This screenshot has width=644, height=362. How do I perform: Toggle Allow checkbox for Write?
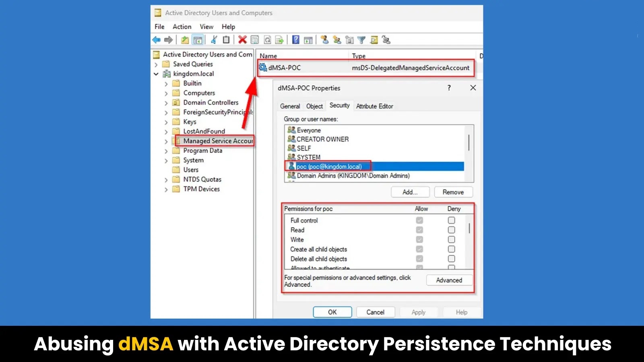click(419, 240)
